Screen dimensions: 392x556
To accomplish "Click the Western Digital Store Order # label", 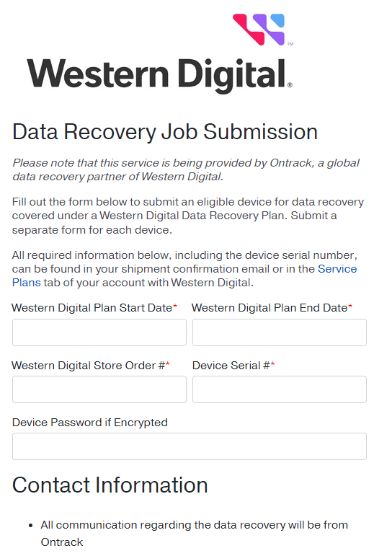I will (91, 365).
